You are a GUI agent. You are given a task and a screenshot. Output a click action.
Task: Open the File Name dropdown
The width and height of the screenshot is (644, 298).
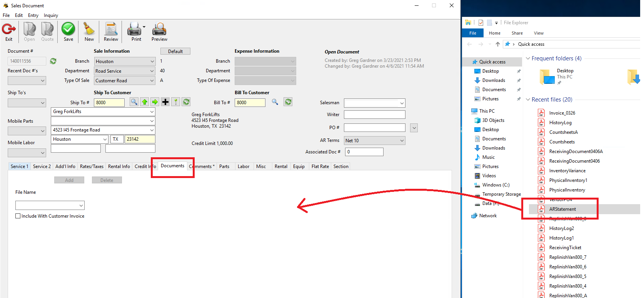pos(81,205)
